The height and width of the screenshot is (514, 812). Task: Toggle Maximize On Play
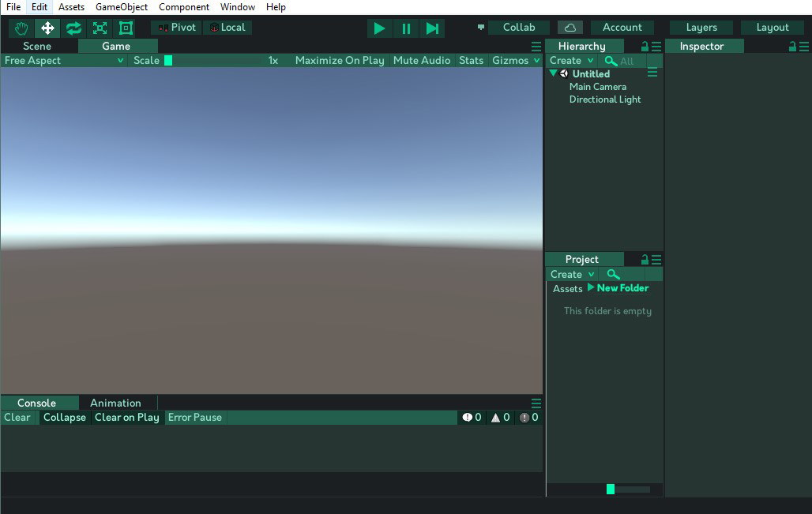pos(340,60)
